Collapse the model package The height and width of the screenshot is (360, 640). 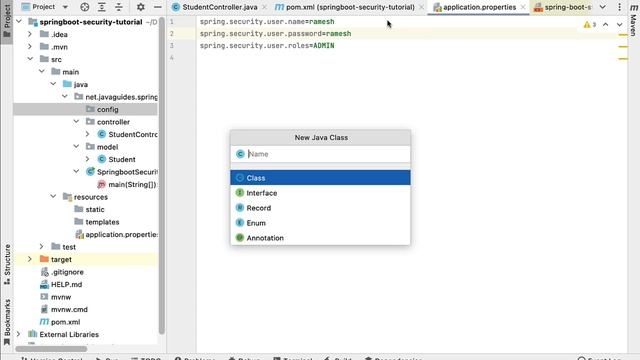[76, 147]
